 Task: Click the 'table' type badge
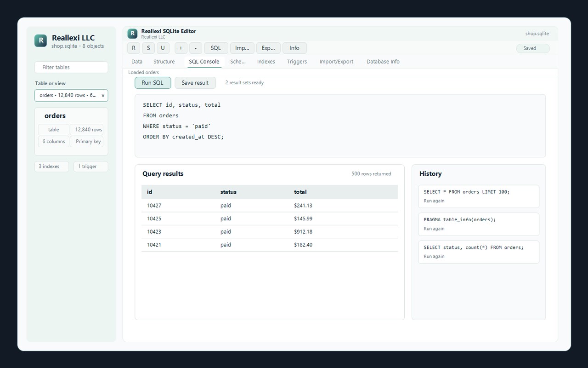54,130
